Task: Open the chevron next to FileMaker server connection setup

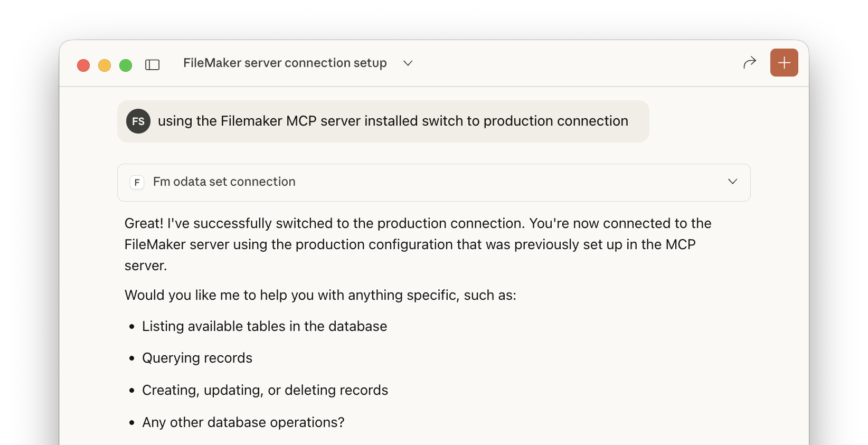Action: point(407,63)
